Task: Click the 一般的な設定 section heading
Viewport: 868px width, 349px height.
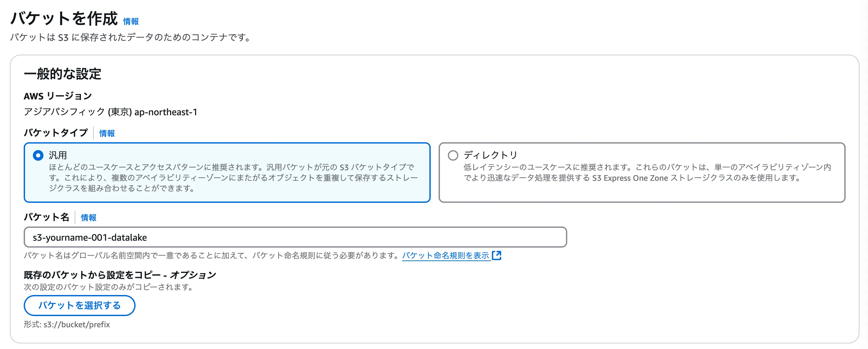Action: [x=62, y=74]
